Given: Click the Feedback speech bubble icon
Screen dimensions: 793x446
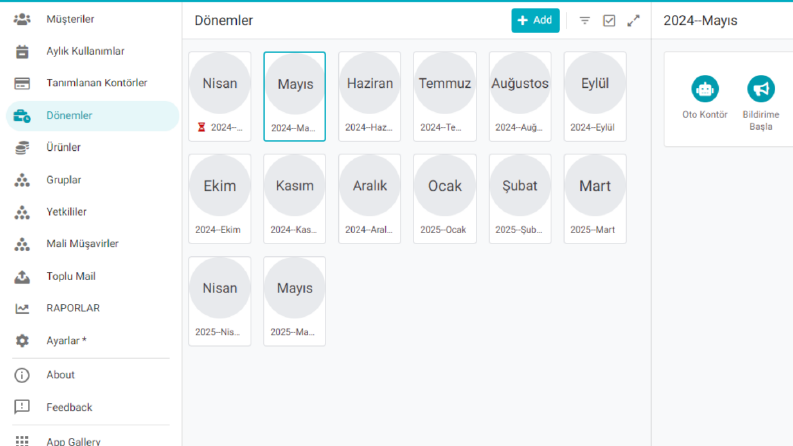Looking at the screenshot, I should 22,407.
